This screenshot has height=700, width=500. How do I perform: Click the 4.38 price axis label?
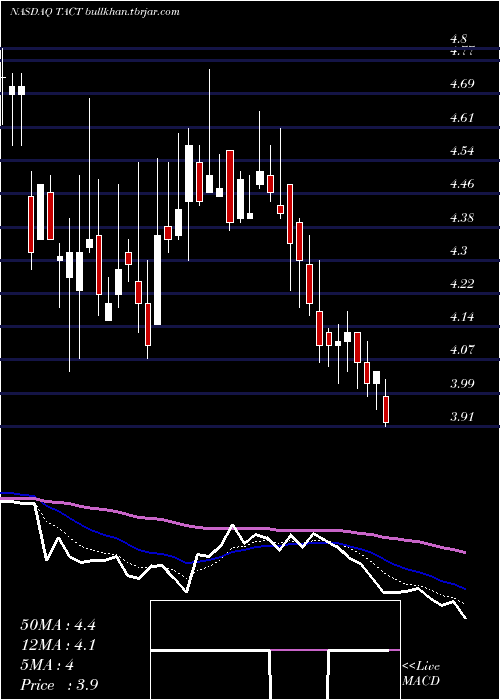462,217
